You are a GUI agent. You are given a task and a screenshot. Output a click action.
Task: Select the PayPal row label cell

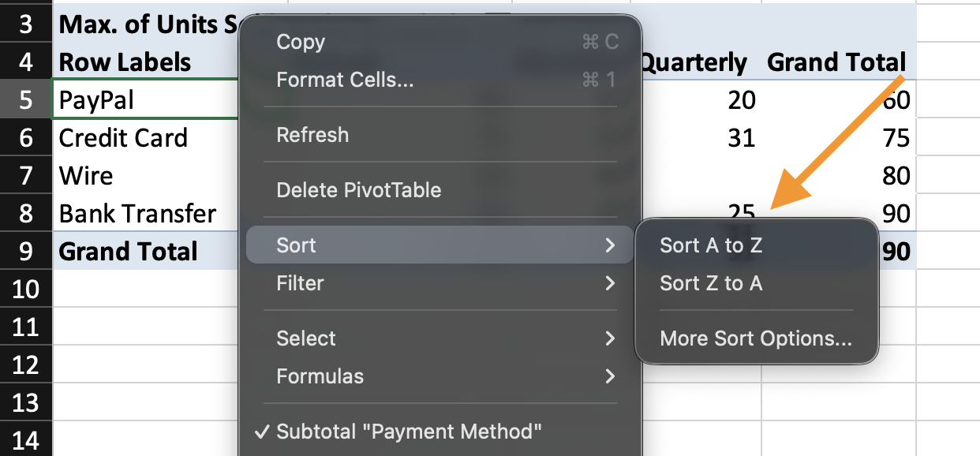(x=96, y=100)
